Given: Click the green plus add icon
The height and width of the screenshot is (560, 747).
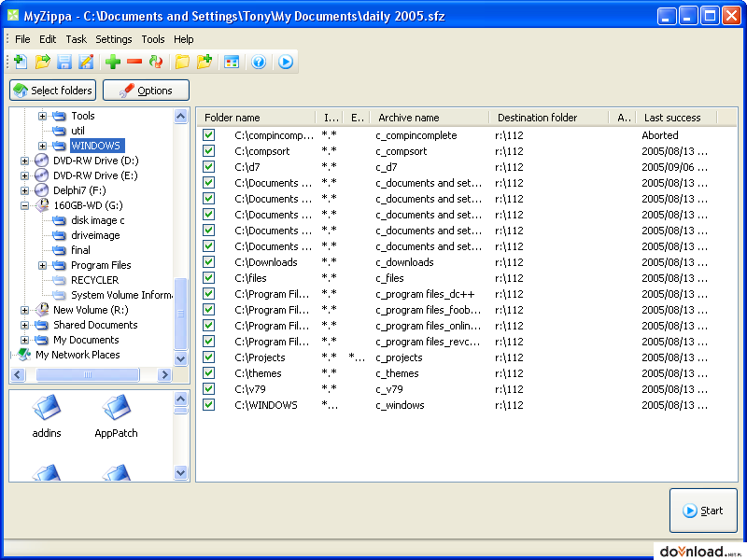Looking at the screenshot, I should pos(113,62).
